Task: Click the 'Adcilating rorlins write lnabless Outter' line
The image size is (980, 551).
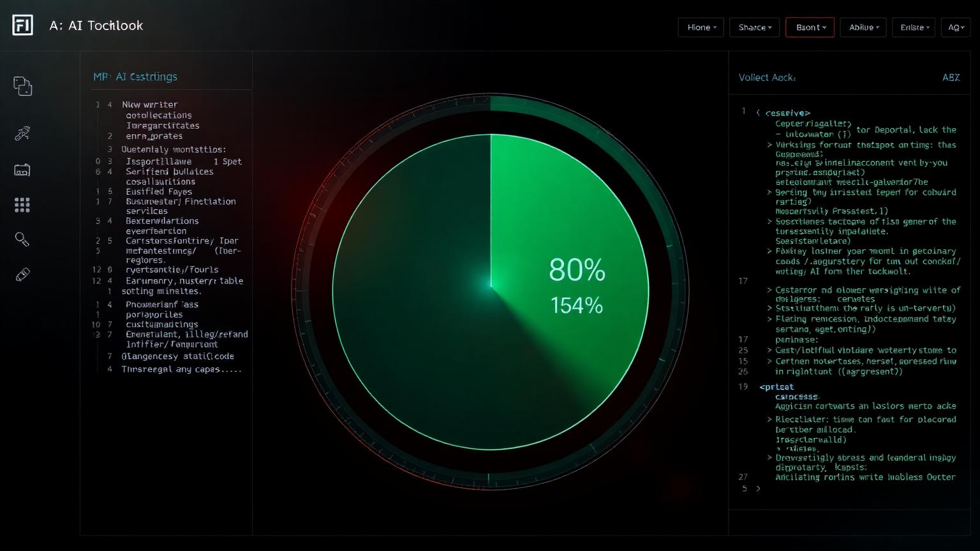Action: 865,477
